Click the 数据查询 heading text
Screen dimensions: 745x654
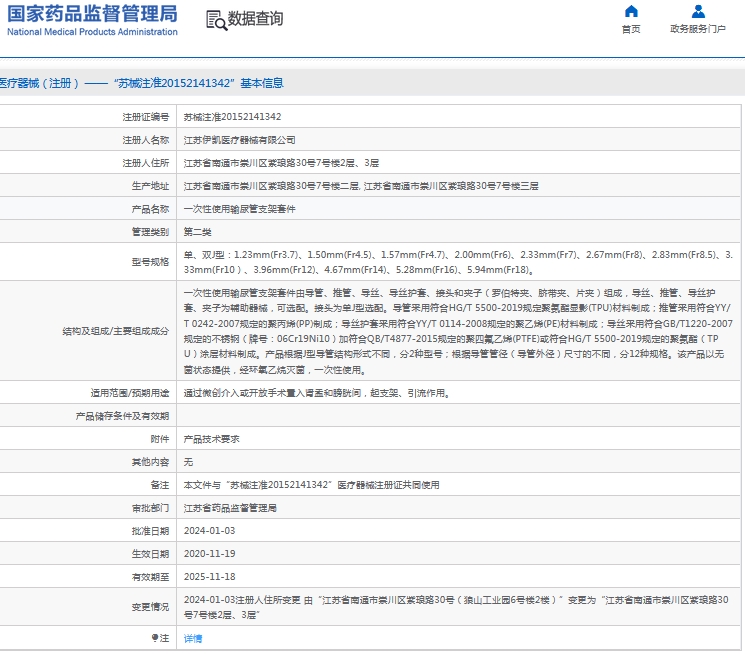click(x=255, y=19)
